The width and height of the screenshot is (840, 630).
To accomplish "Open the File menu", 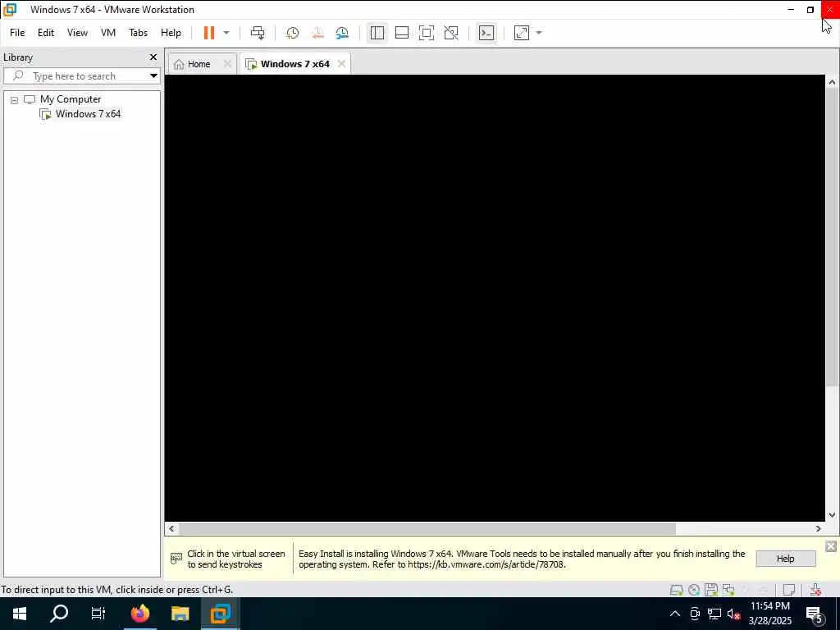I will click(17, 33).
